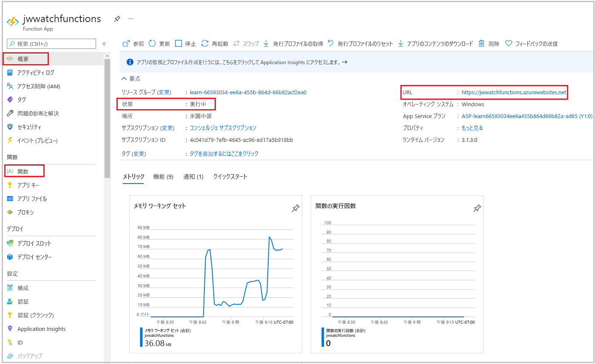Change tags via タグ (変更) link
This screenshot has width=595, height=364.
(139, 154)
